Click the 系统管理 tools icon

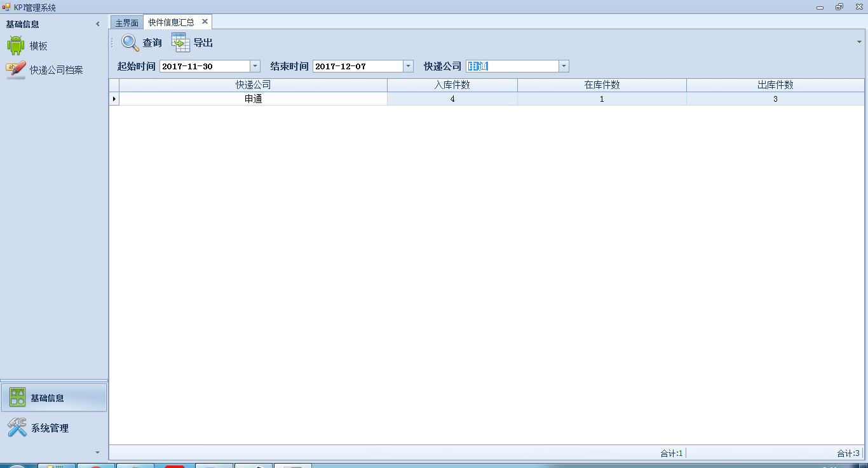17,428
